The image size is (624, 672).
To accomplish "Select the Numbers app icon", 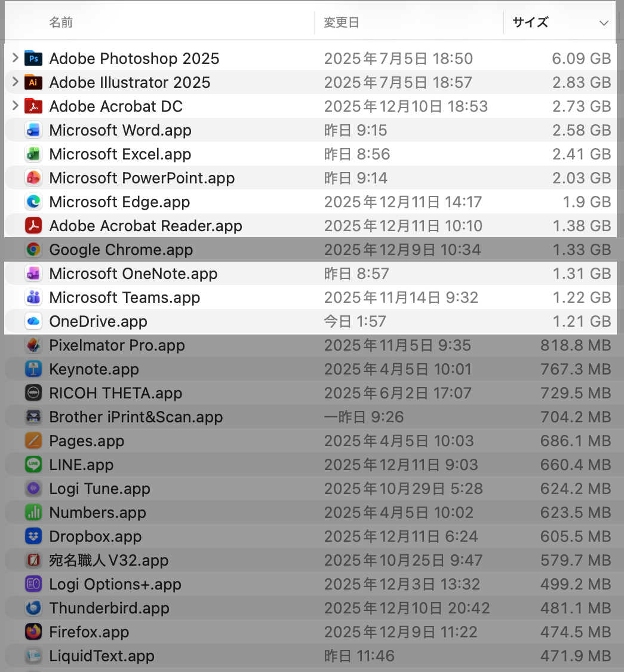I will [x=33, y=513].
